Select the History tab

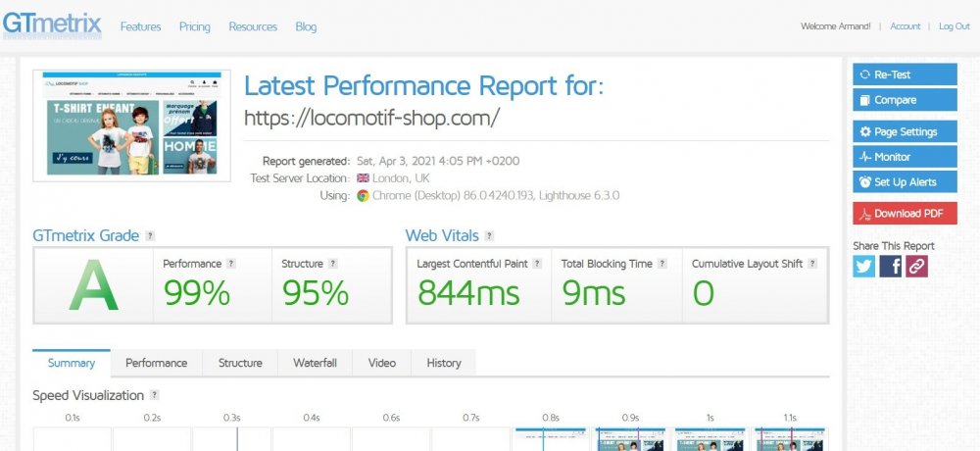(444, 363)
